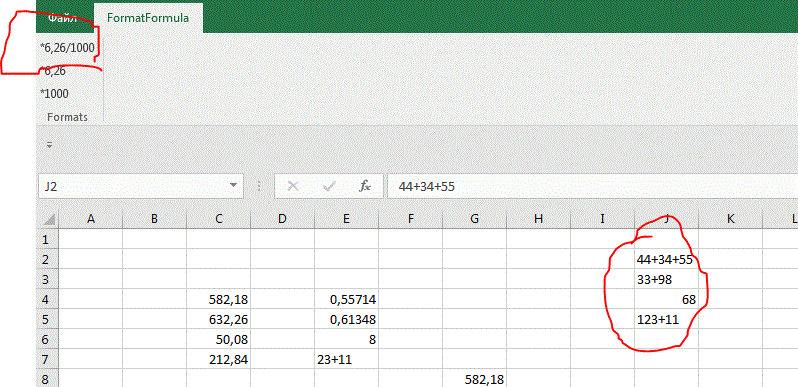798x387 pixels.
Task: Select row 4 header
Action: (48, 299)
